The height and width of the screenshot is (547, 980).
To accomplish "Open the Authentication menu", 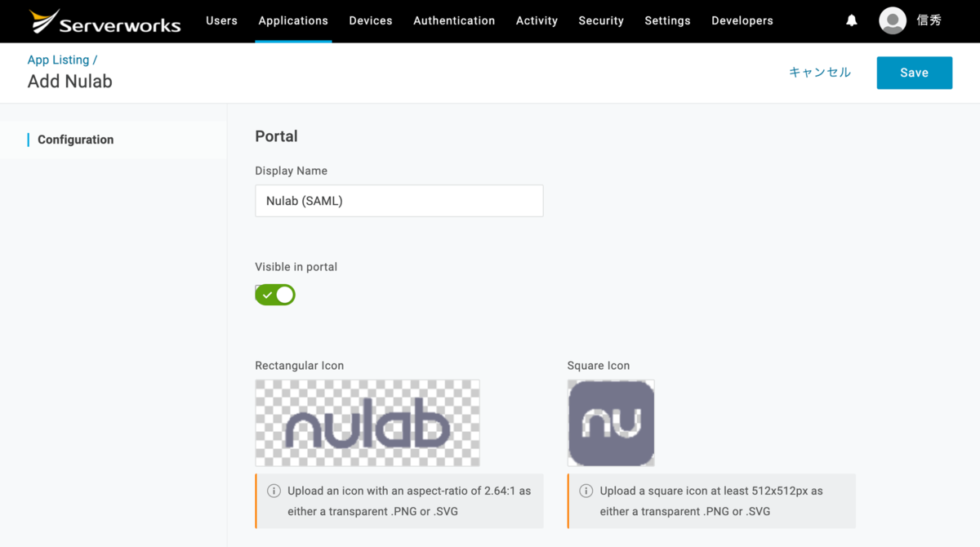I will (x=454, y=20).
